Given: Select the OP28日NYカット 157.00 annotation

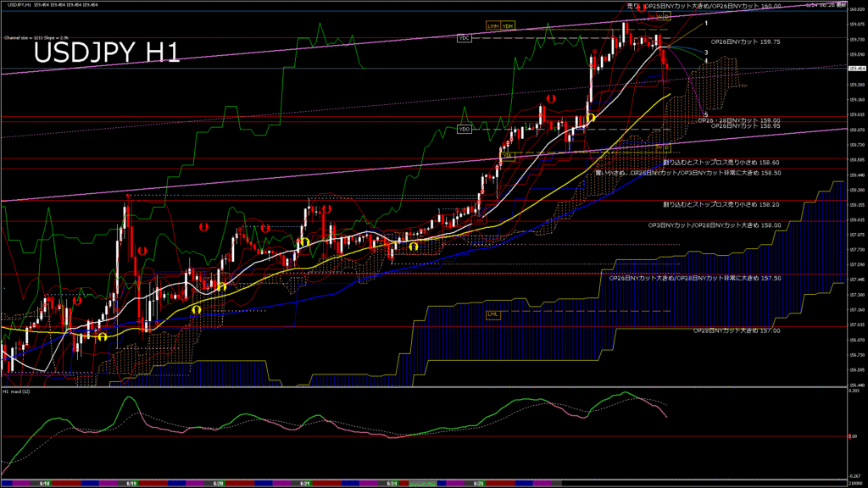Looking at the screenshot, I should click(737, 330).
